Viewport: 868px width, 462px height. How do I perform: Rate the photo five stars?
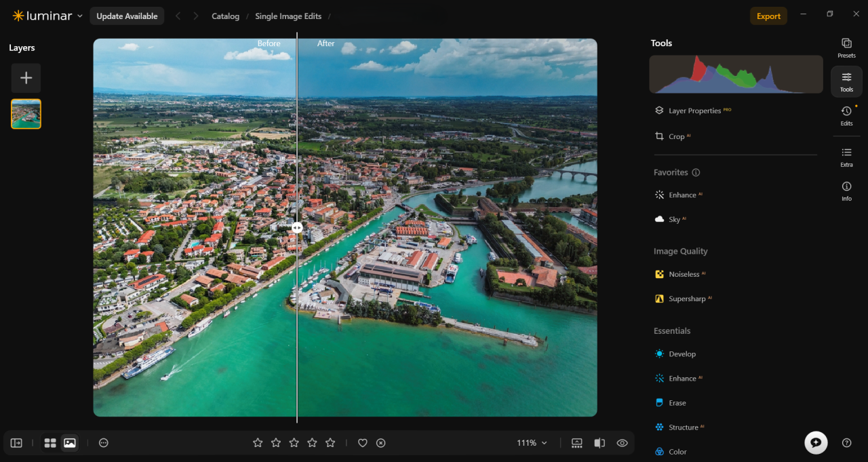point(330,443)
